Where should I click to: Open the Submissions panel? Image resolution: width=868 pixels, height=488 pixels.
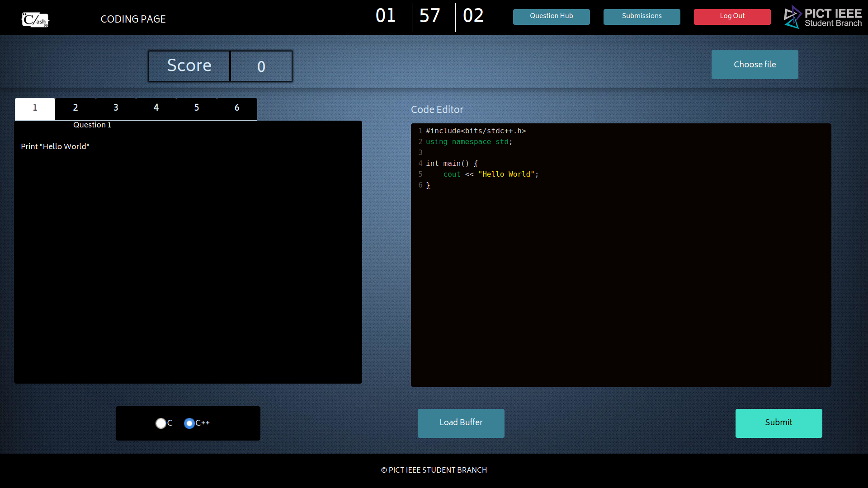pyautogui.click(x=642, y=16)
